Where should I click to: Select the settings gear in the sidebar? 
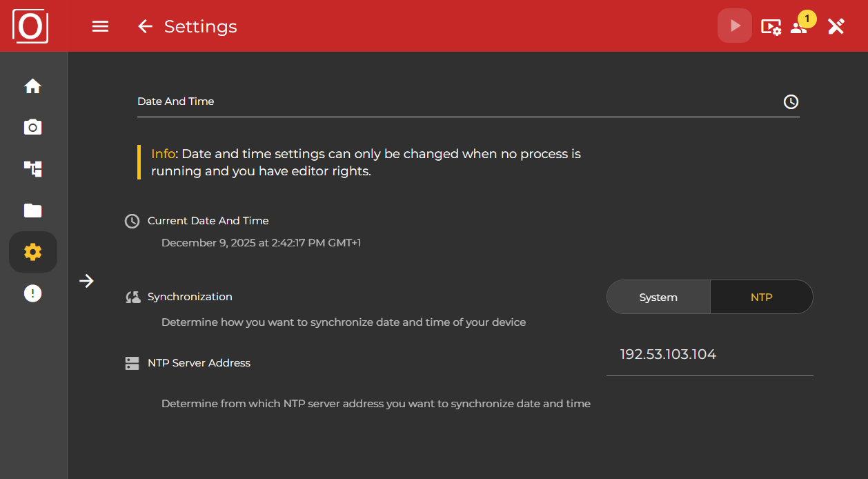pos(32,251)
